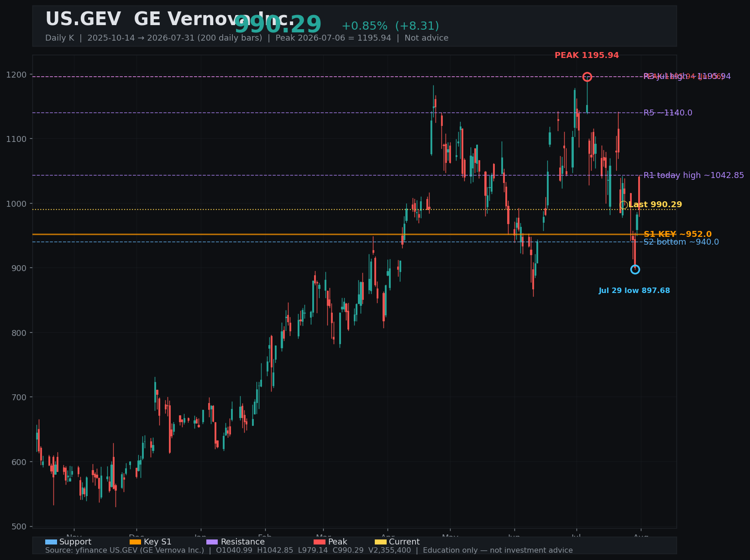Click the "S2 bottom ~940.0" support label
The height and width of the screenshot is (560, 750).
[x=681, y=242]
